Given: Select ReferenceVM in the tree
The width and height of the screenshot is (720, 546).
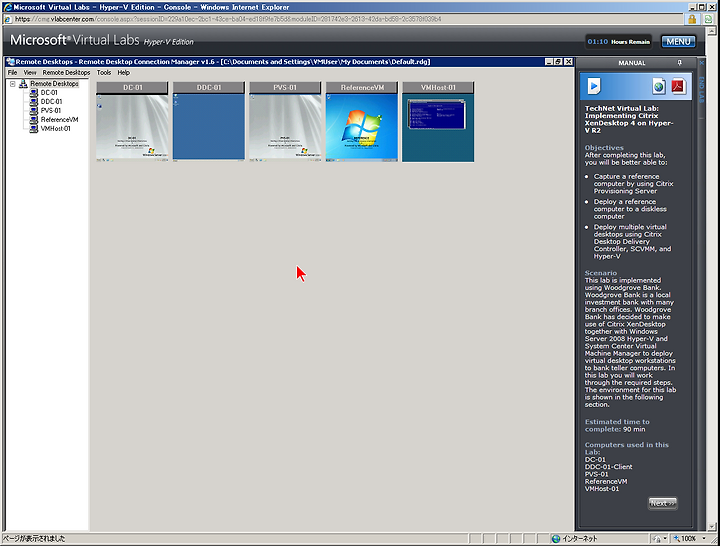Looking at the screenshot, I should 59,119.
